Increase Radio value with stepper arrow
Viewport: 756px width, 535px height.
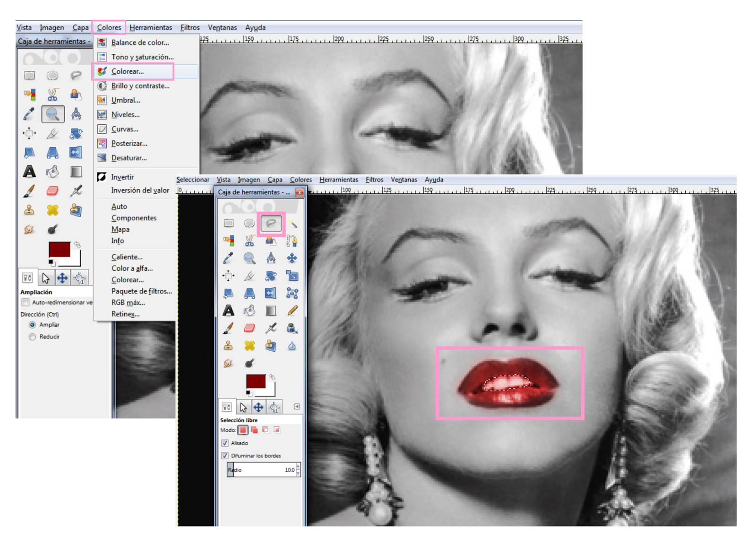298,467
